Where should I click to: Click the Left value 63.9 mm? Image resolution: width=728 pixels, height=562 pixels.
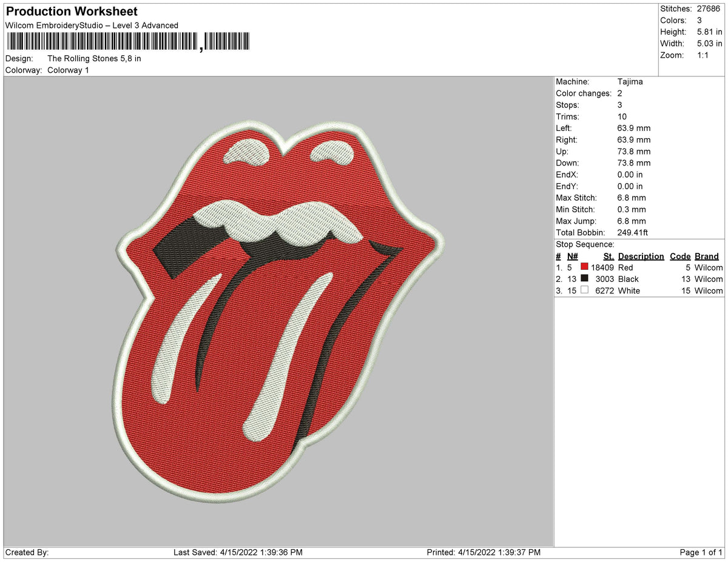tap(633, 128)
